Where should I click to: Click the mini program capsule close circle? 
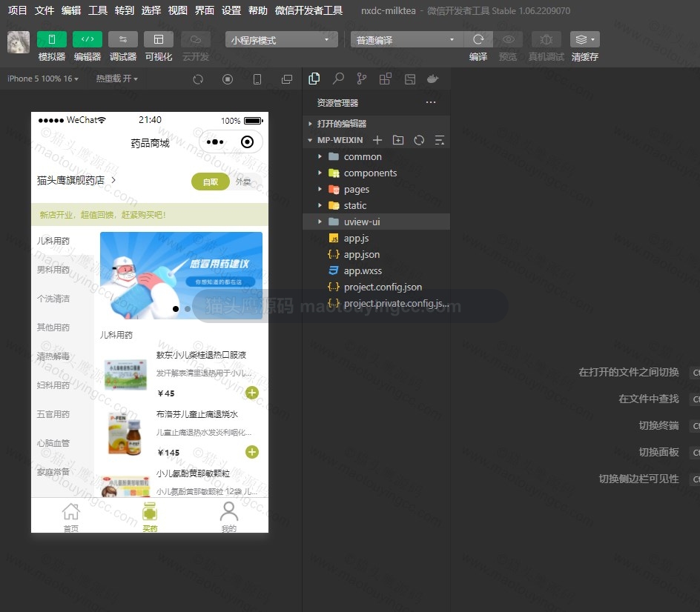247,142
